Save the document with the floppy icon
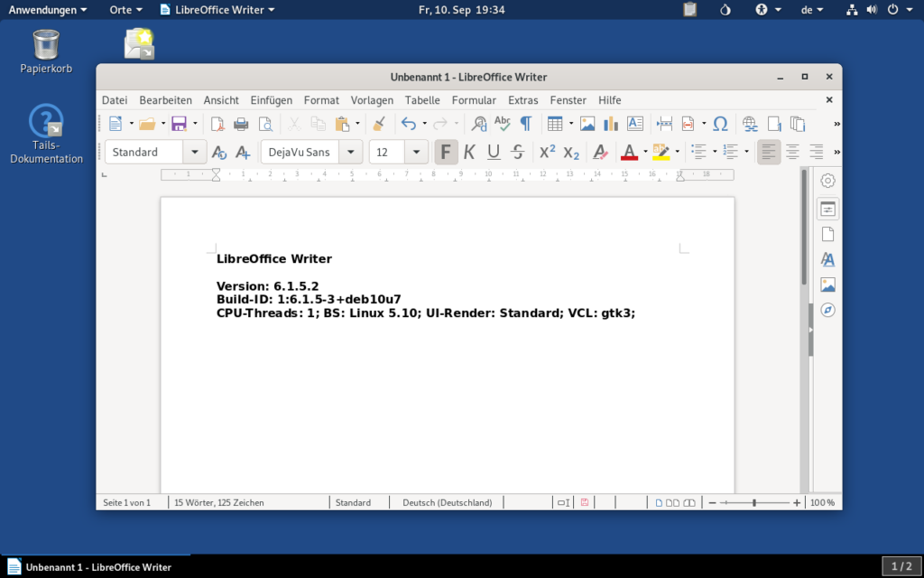This screenshot has height=578, width=924. [180, 123]
